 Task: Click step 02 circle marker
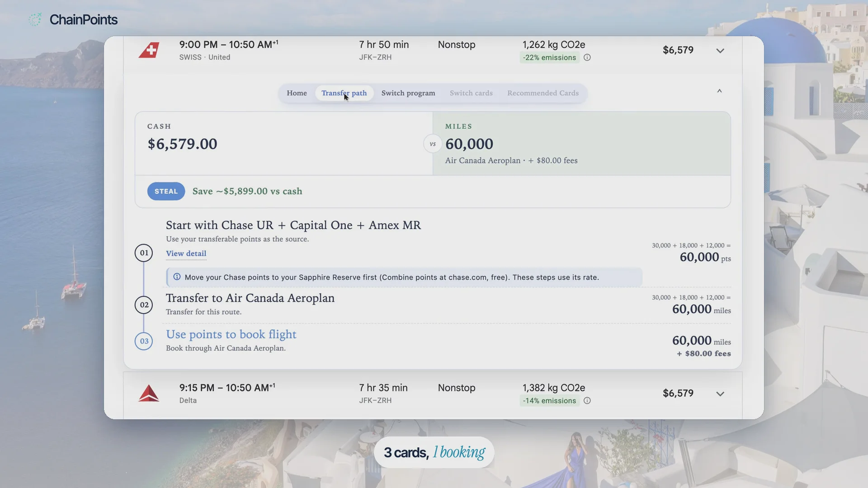(144, 305)
